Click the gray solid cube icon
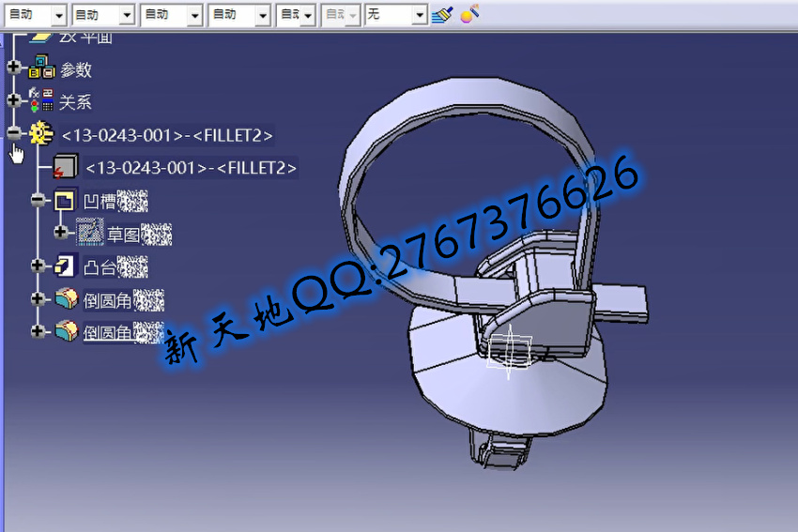The width and height of the screenshot is (798, 532). (64, 168)
